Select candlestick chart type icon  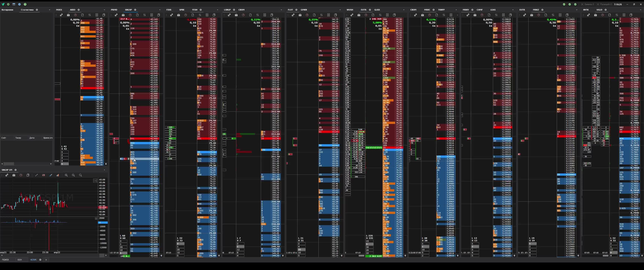(x=43, y=175)
